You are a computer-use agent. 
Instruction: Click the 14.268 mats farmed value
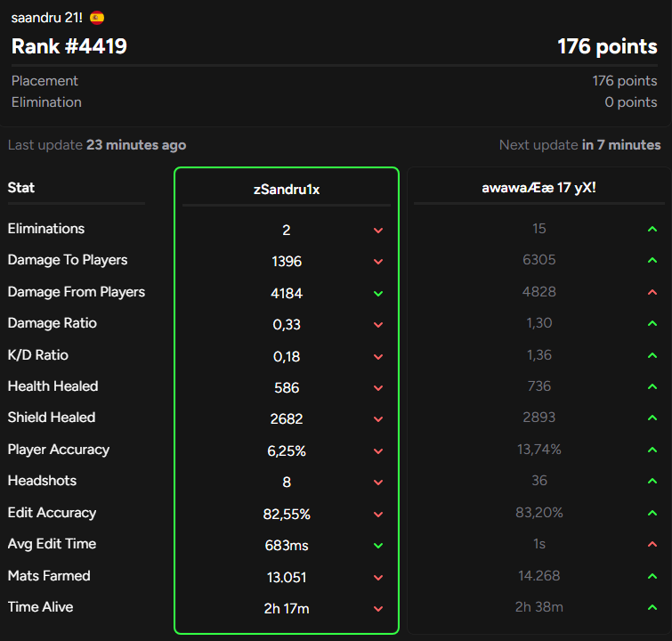tap(538, 576)
